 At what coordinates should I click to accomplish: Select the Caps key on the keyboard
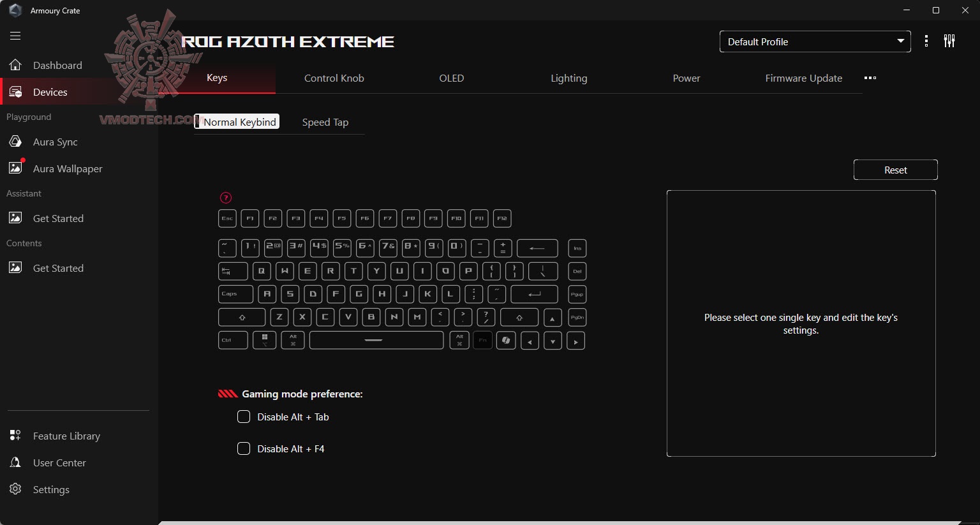point(235,294)
